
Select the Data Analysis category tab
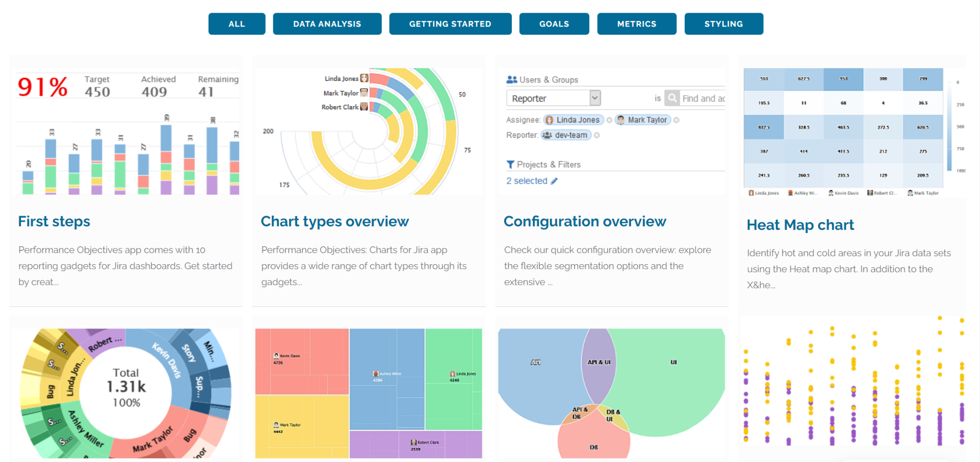click(327, 24)
